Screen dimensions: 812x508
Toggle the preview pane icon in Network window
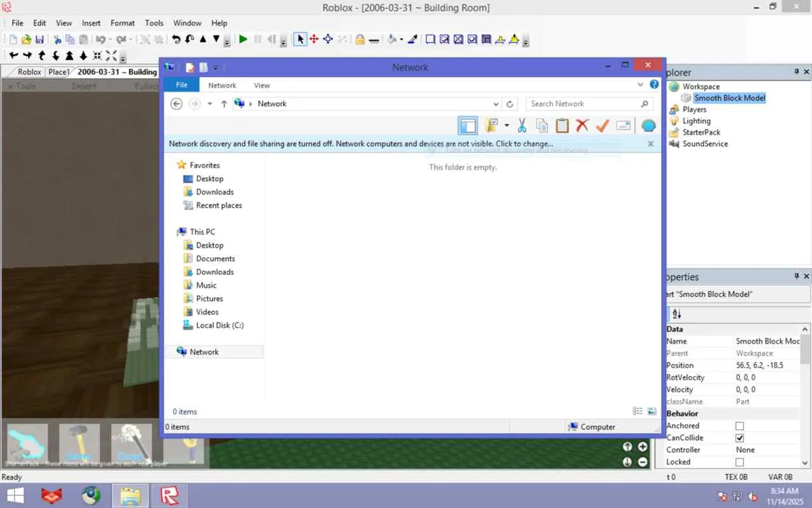[x=468, y=125]
